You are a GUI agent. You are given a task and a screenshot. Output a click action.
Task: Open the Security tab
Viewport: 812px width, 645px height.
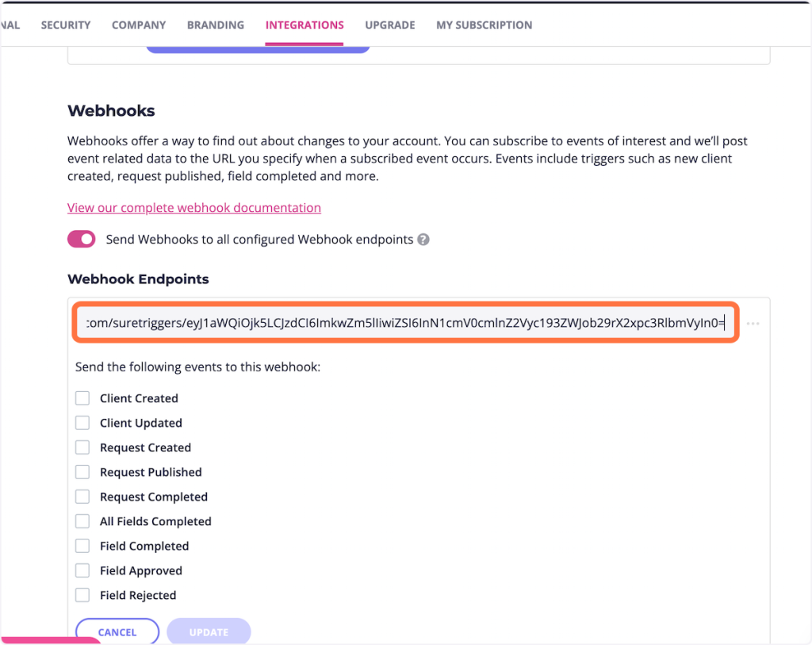click(x=66, y=25)
